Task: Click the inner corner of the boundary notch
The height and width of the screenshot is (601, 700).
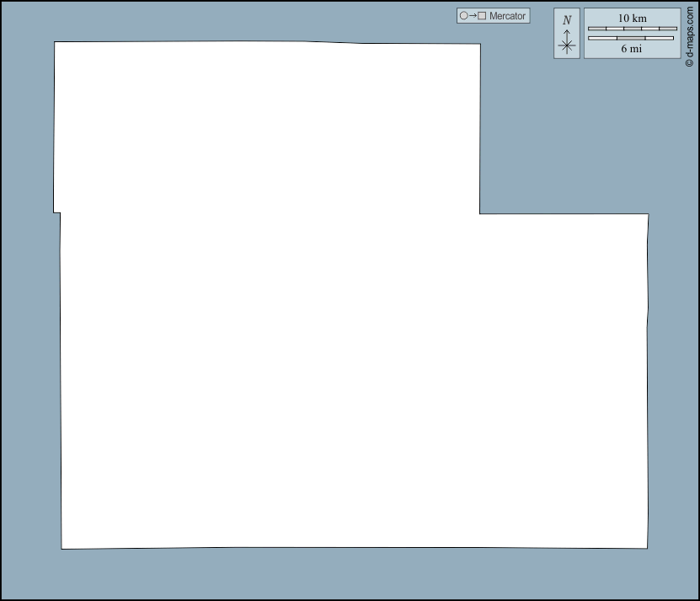Action: click(x=480, y=213)
